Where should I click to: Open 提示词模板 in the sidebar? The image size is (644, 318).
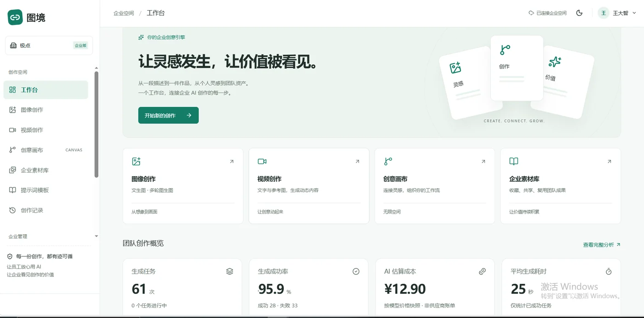(46, 190)
